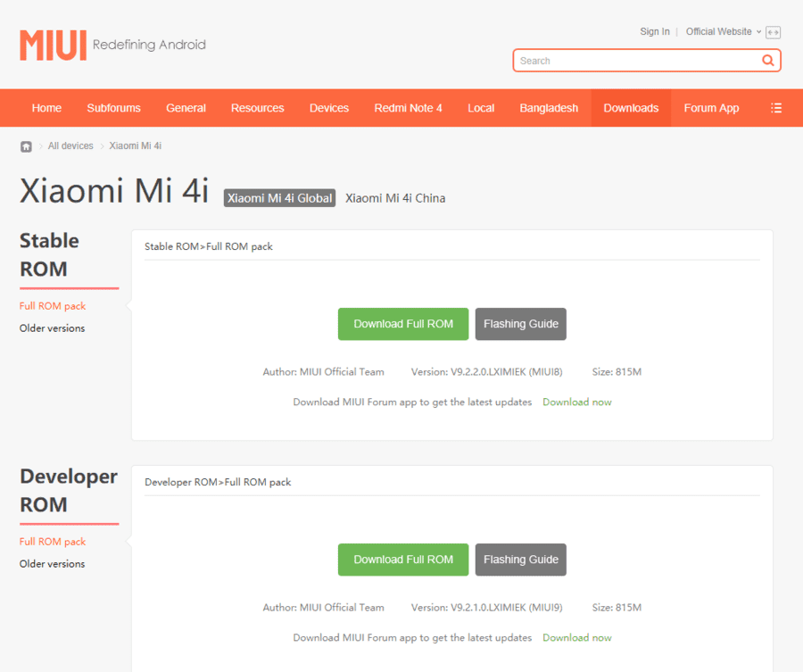Click the Redefining Android tagline
Image resolution: width=803 pixels, height=672 pixels.
coord(149,46)
